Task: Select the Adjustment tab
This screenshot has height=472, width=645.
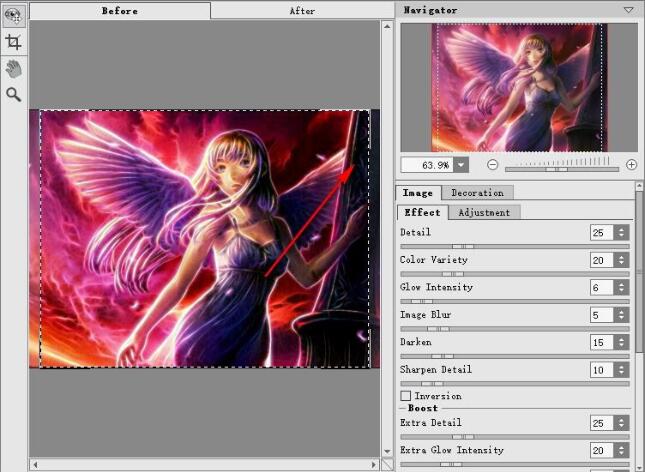Action: click(484, 212)
